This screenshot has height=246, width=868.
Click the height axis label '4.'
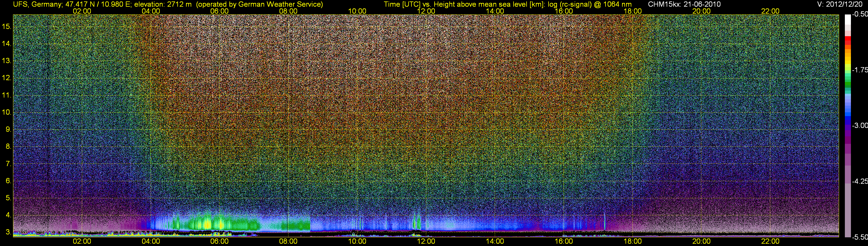(x=8, y=215)
